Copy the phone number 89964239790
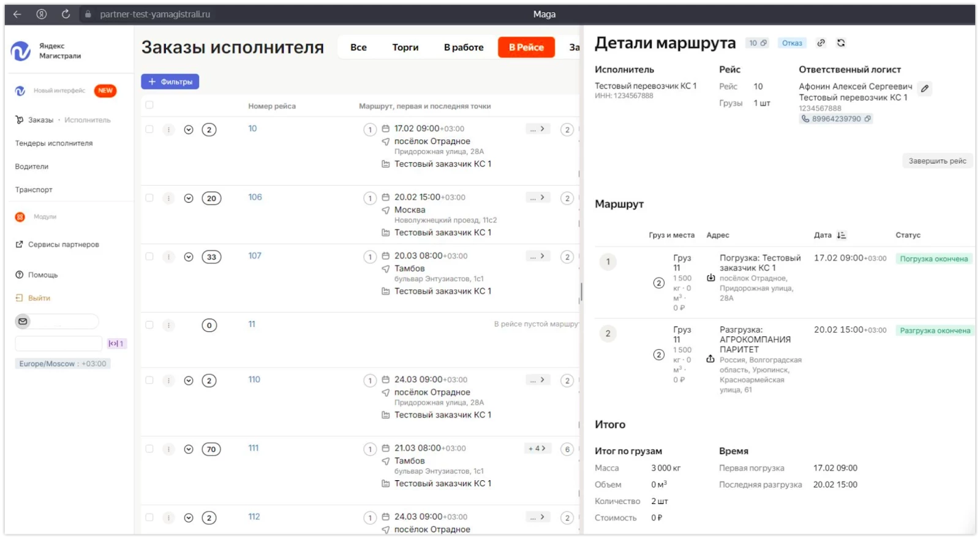 coord(867,119)
